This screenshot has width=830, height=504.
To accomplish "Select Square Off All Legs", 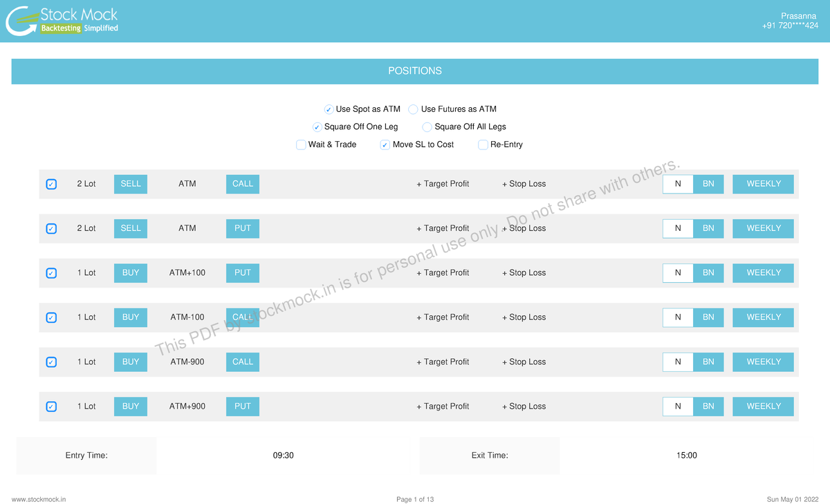I will [427, 127].
